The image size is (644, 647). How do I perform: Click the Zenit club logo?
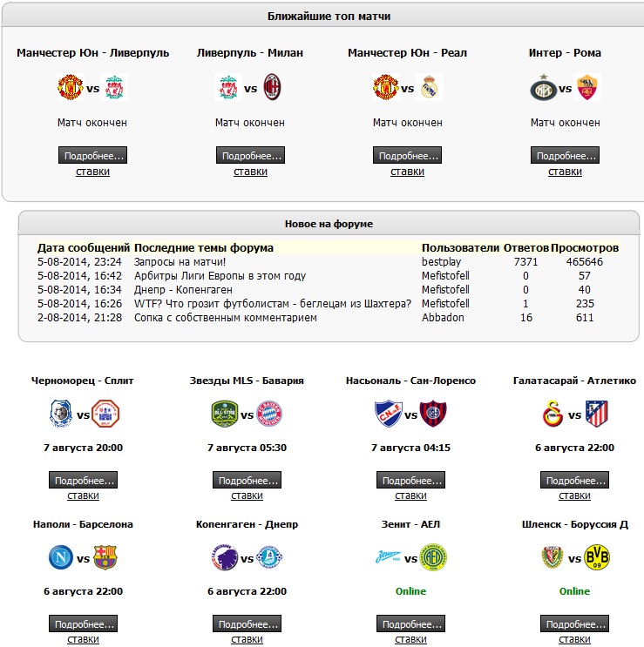pyautogui.click(x=389, y=557)
